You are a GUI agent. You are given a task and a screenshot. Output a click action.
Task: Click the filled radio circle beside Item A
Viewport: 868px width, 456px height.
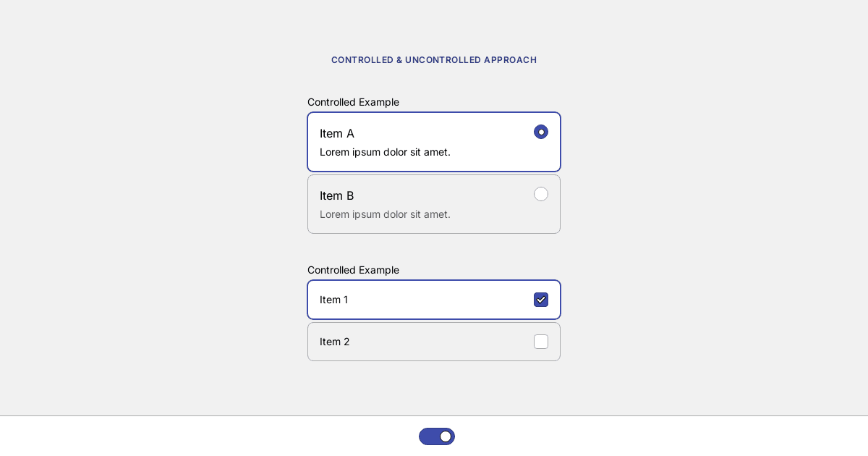pyautogui.click(x=541, y=132)
